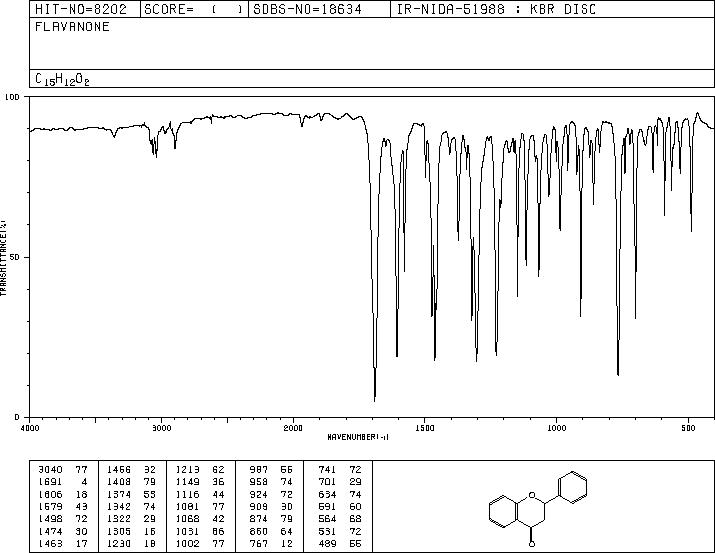Click the WAVENUMBER x-axis title

click(x=358, y=437)
